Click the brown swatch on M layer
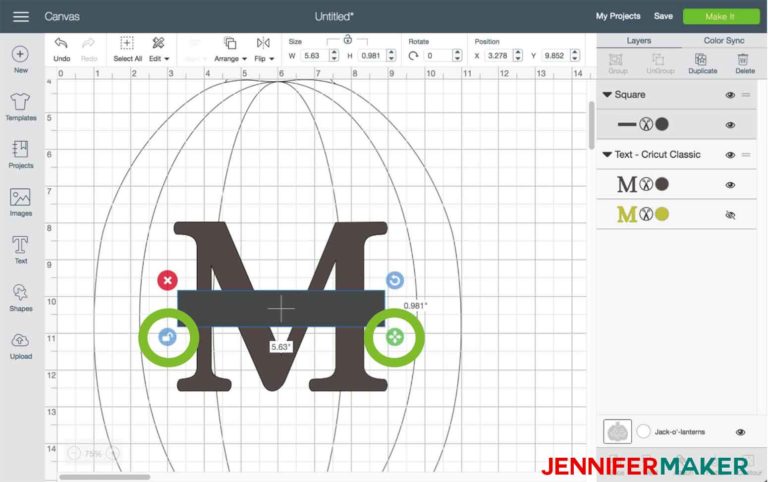This screenshot has height=482, width=768. click(x=662, y=184)
